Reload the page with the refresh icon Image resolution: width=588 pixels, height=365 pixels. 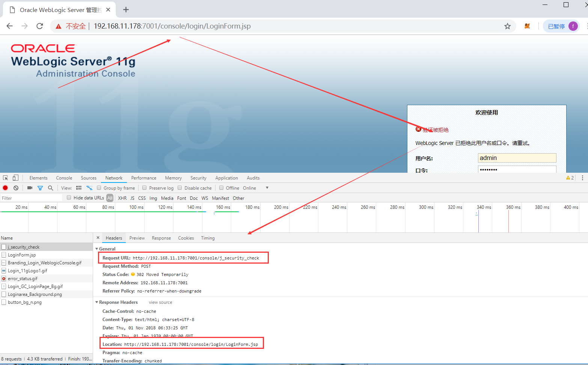tap(40, 26)
